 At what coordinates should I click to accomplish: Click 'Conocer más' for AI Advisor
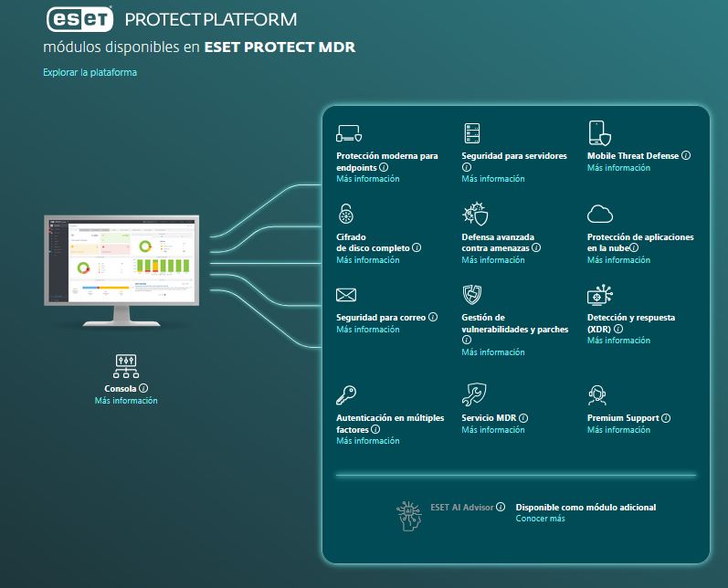[x=540, y=519]
